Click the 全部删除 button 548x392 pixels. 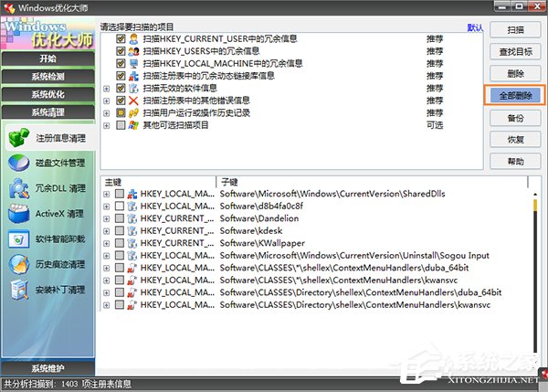pos(515,95)
